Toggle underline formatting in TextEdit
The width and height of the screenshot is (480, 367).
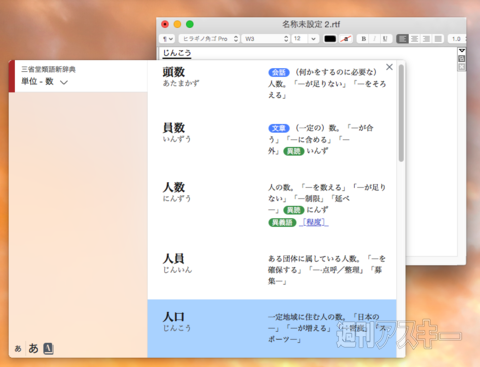pos(385,39)
